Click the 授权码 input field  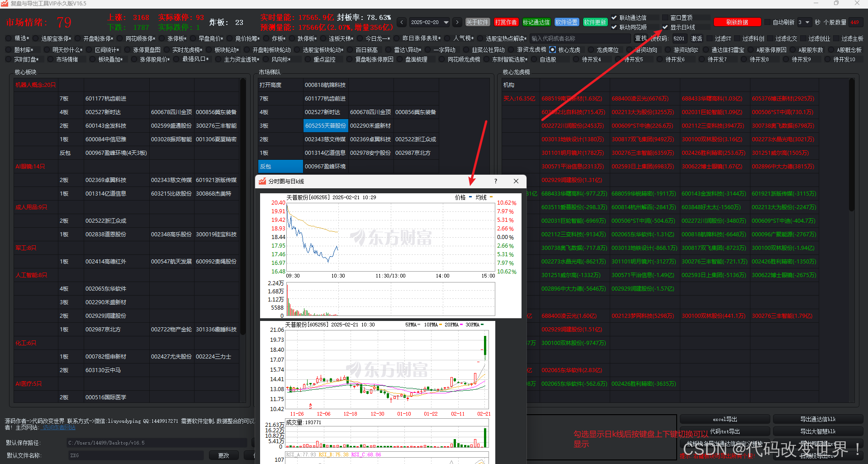point(680,38)
